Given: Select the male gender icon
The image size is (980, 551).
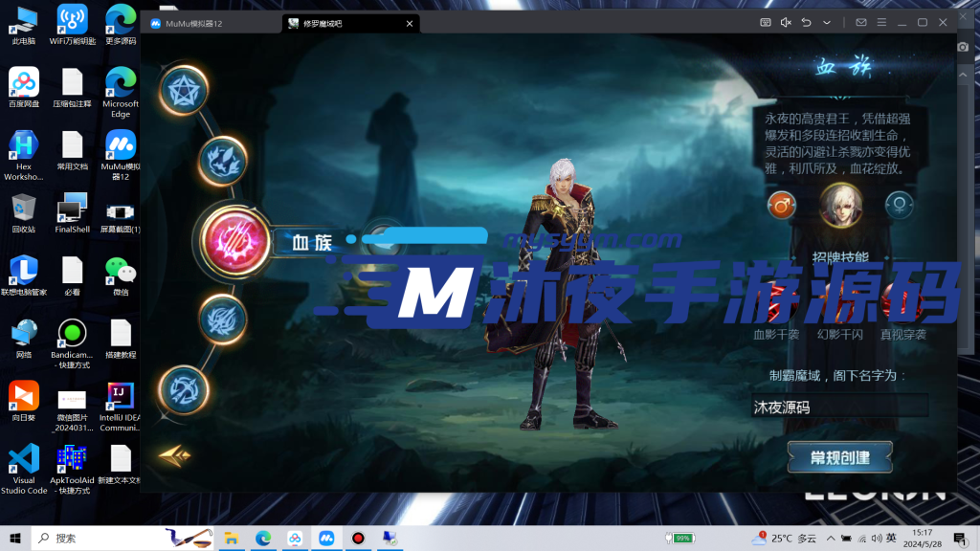Looking at the screenshot, I should tap(782, 205).
